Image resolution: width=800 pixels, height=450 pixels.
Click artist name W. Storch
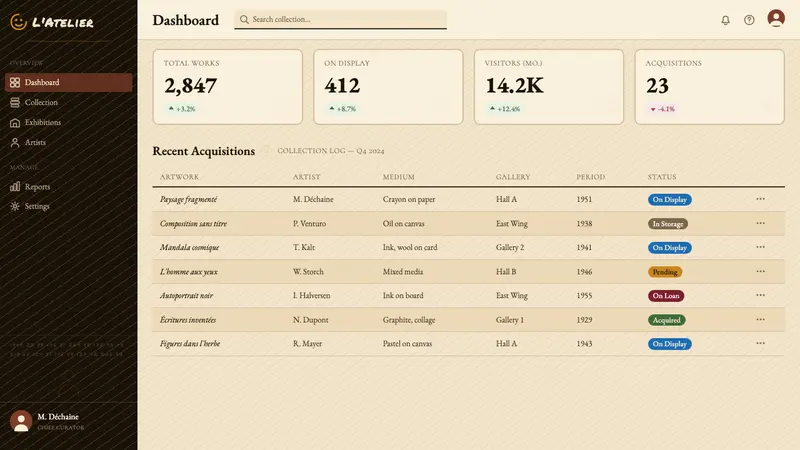(308, 272)
